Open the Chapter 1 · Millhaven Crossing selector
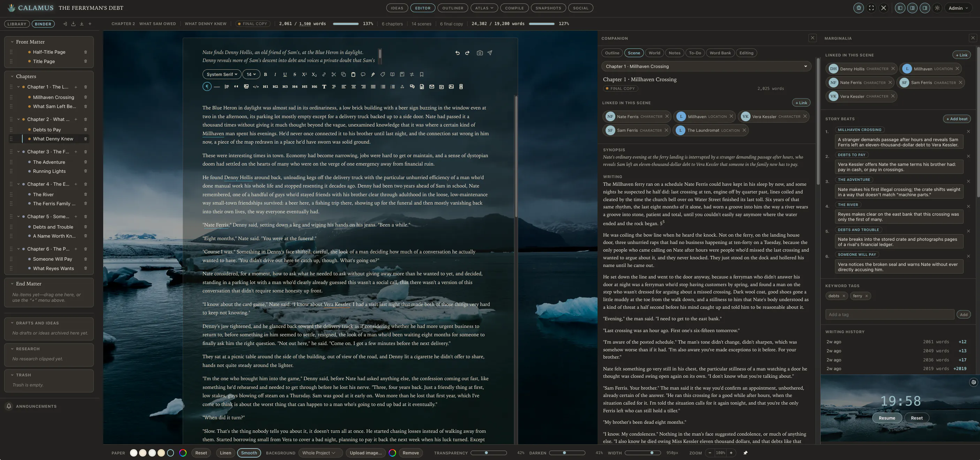Image resolution: width=980 pixels, height=460 pixels. 706,67
